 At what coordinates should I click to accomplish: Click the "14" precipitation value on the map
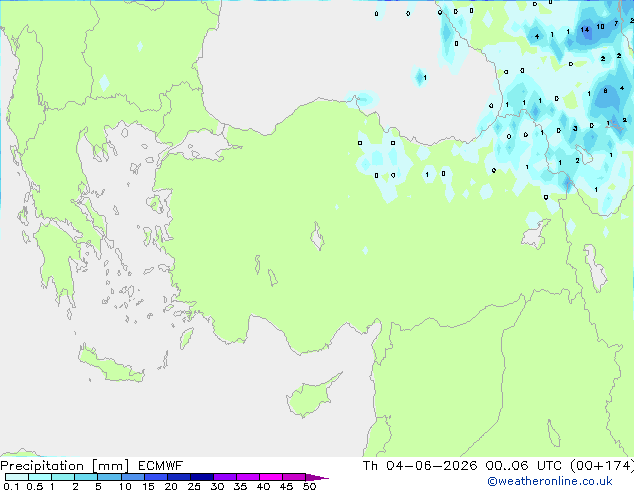585,30
